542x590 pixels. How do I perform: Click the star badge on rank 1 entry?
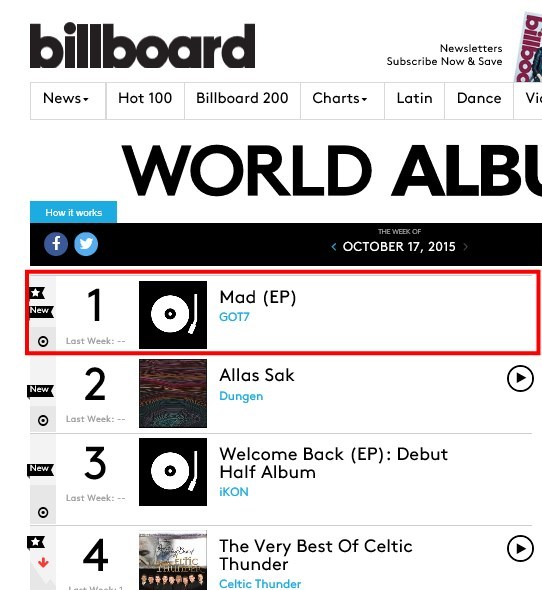[36, 292]
